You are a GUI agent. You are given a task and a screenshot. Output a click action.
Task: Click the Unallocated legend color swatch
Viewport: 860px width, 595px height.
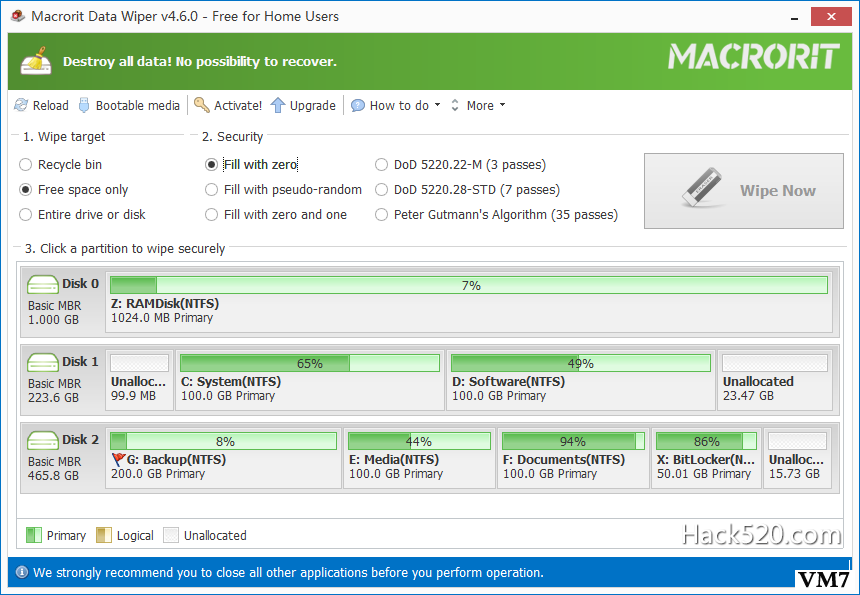(171, 535)
